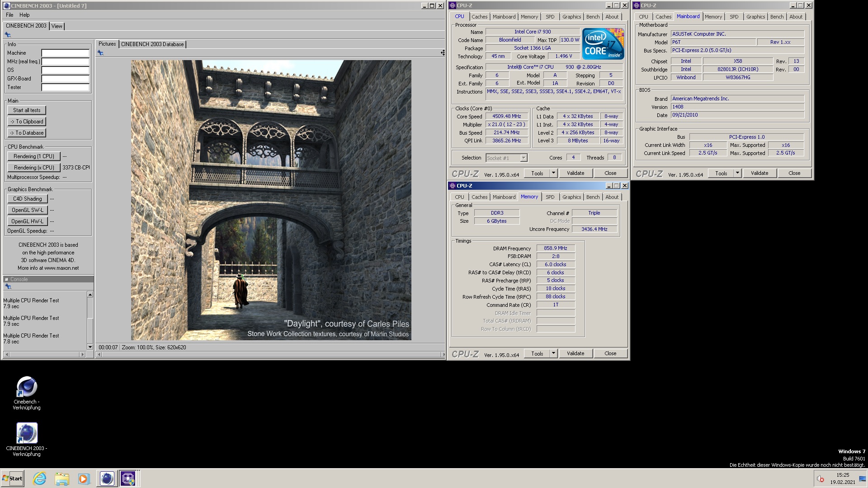Viewport: 868px width, 488px height.
Task: Click the Start button
Action: (x=13, y=479)
